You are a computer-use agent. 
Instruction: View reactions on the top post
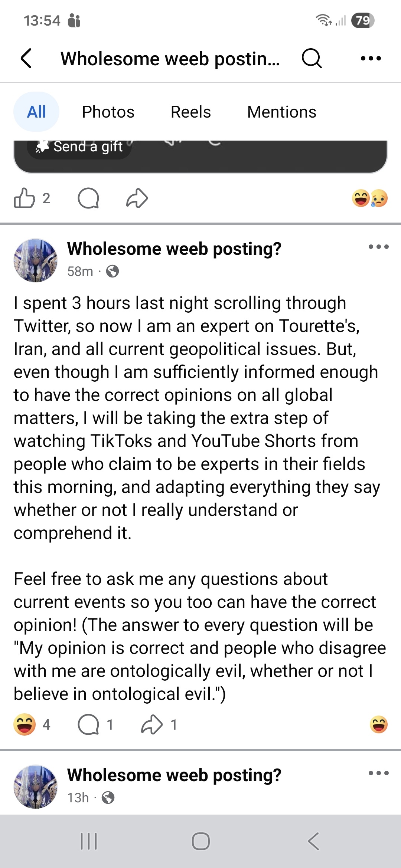(x=370, y=198)
